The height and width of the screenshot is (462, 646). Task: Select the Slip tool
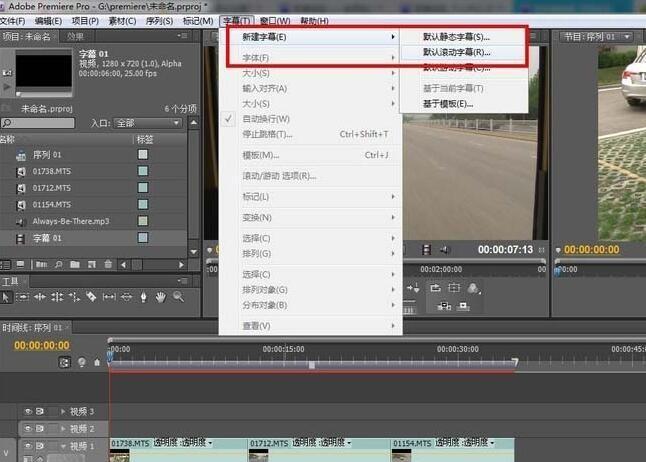[109, 297]
